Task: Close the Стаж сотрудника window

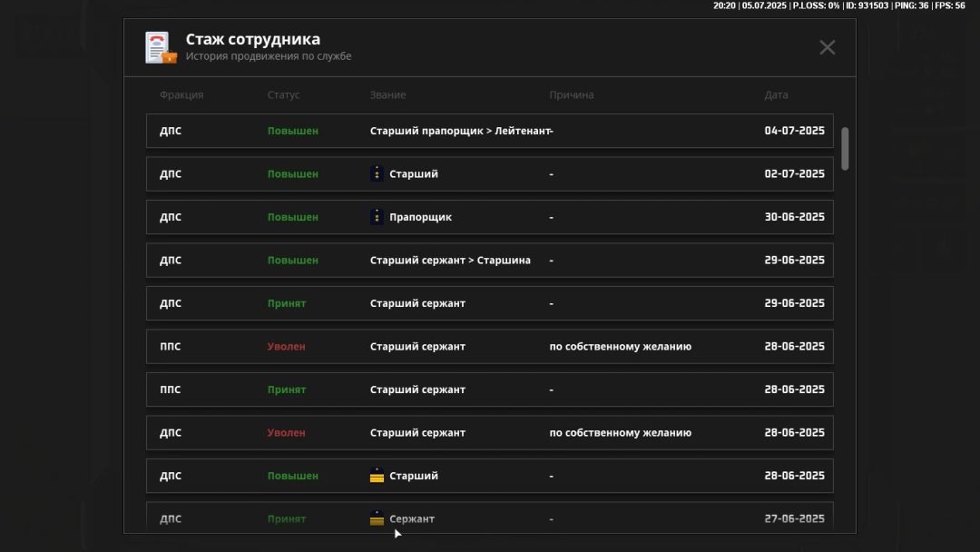Action: [827, 47]
